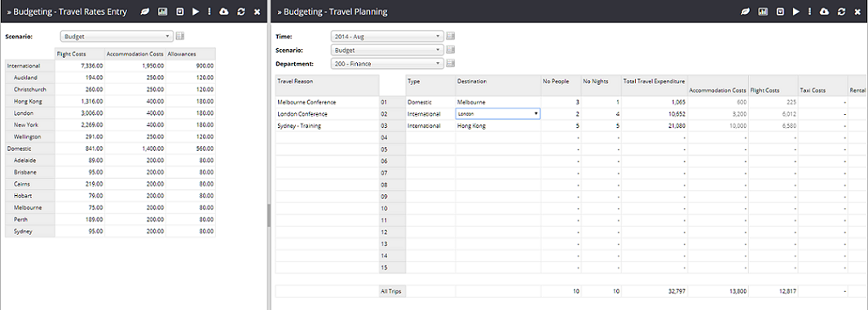Select the Hobart row header
Viewport: 868px width, 310px height.
(x=30, y=196)
